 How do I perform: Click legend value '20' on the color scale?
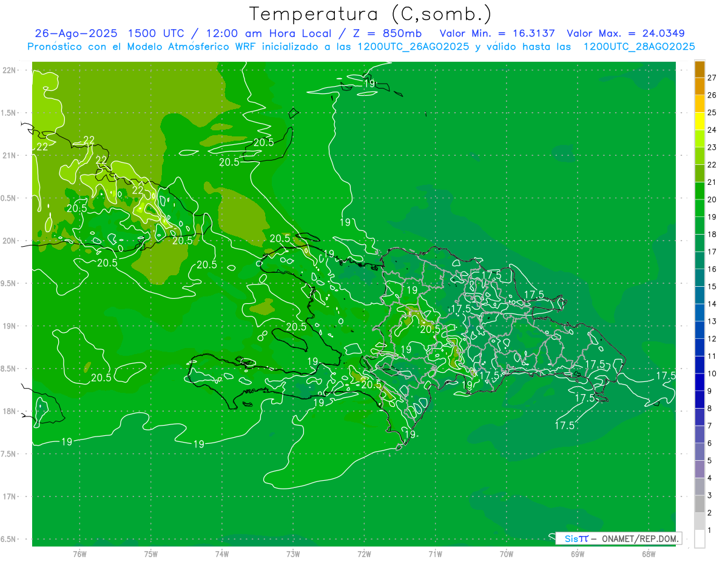pos(712,199)
